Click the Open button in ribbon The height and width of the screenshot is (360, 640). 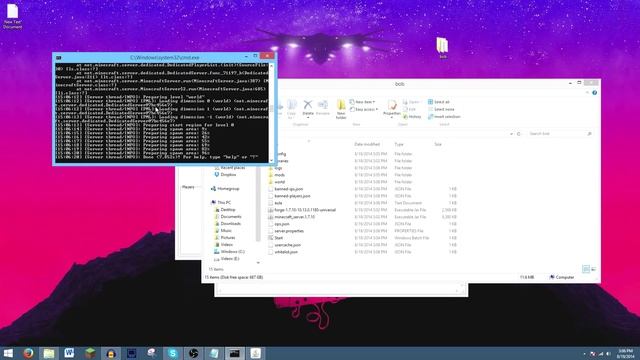click(411, 102)
